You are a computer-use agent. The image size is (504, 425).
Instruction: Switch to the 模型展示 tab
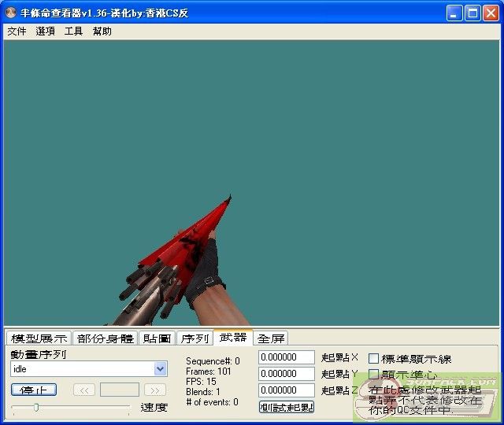point(39,338)
